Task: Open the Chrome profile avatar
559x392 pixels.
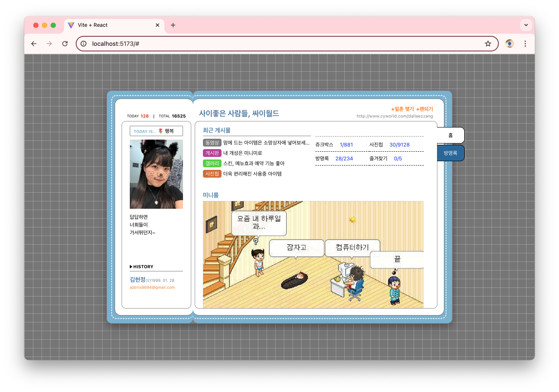Action: coord(510,44)
